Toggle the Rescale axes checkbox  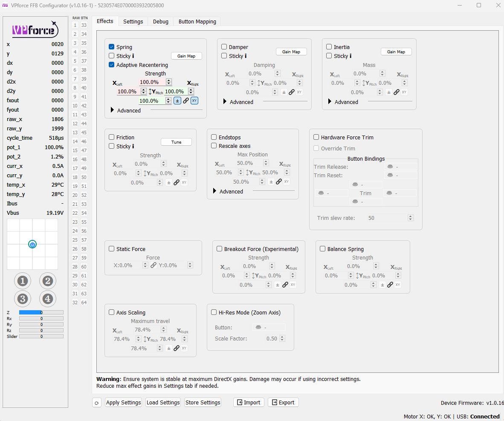tap(214, 146)
